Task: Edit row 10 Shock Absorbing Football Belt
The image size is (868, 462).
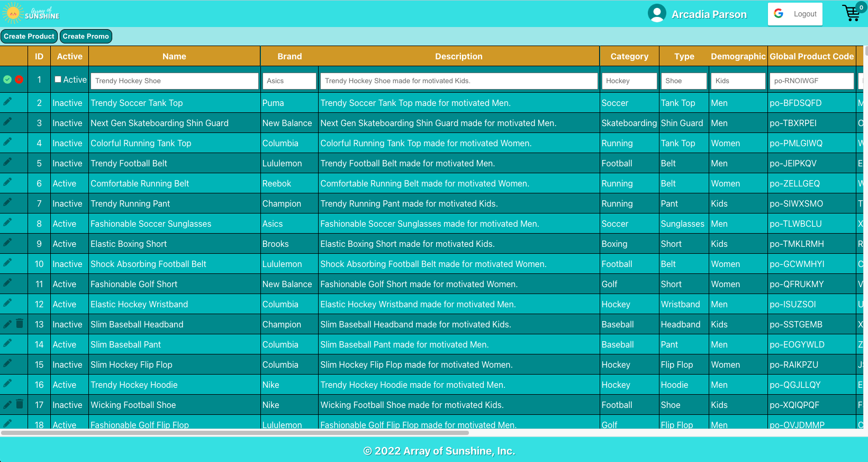Action: 7,262
